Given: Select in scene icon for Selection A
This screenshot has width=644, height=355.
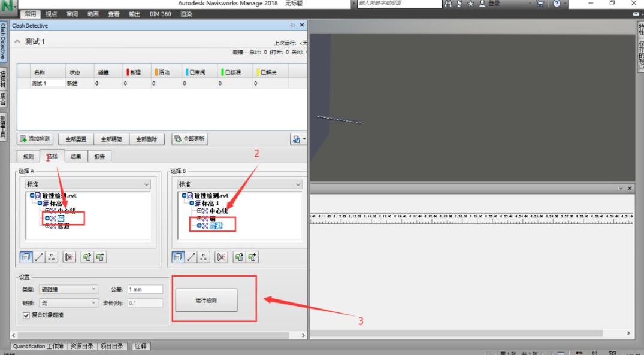Looking at the screenshot, I should click(100, 257).
